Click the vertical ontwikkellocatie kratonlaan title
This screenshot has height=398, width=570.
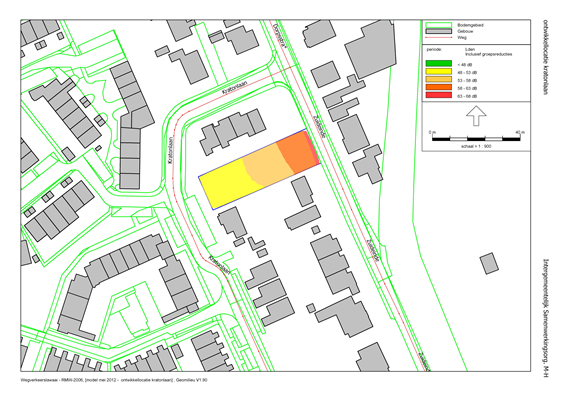pyautogui.click(x=545, y=57)
